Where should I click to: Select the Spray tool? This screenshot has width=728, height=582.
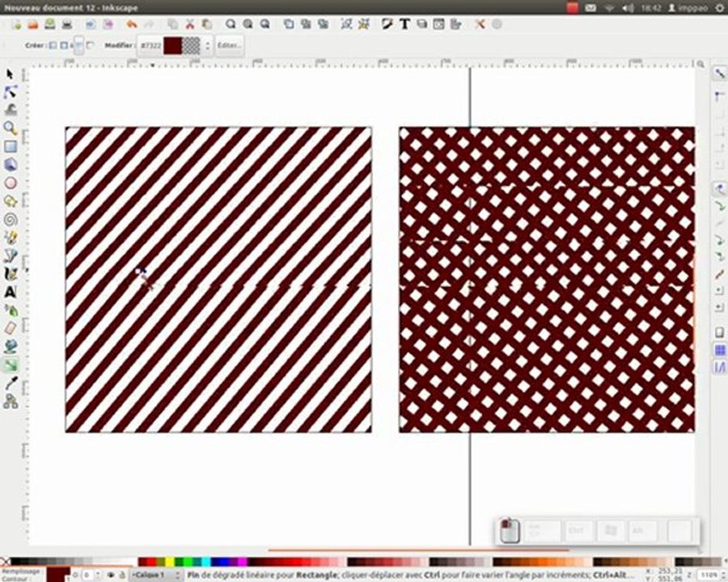(11, 310)
